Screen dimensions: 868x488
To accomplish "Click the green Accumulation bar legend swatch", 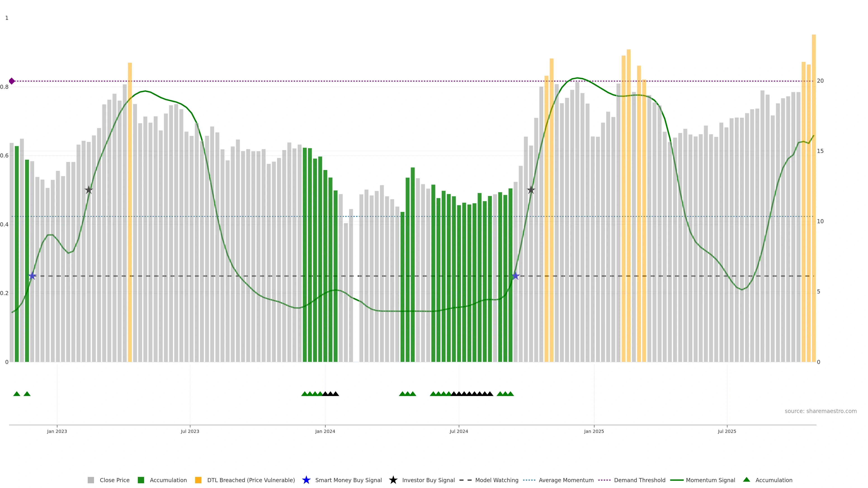I will point(141,480).
